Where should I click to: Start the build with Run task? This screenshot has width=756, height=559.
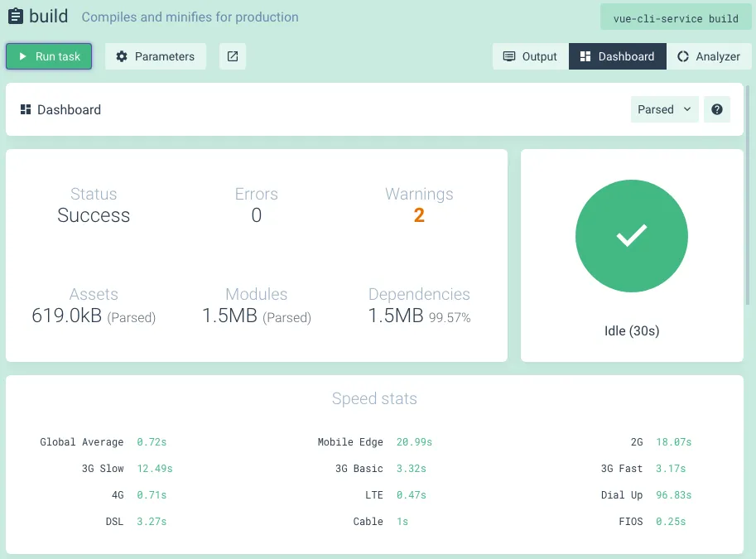pos(49,56)
